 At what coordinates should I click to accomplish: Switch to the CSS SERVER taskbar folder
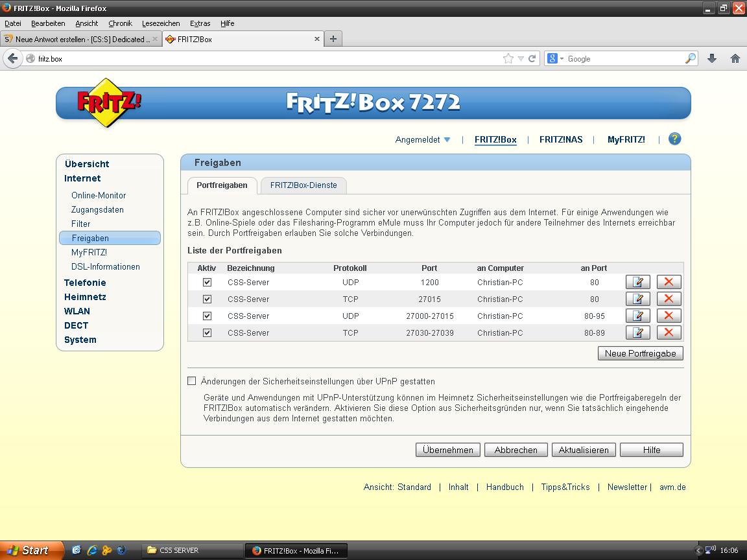point(192,550)
